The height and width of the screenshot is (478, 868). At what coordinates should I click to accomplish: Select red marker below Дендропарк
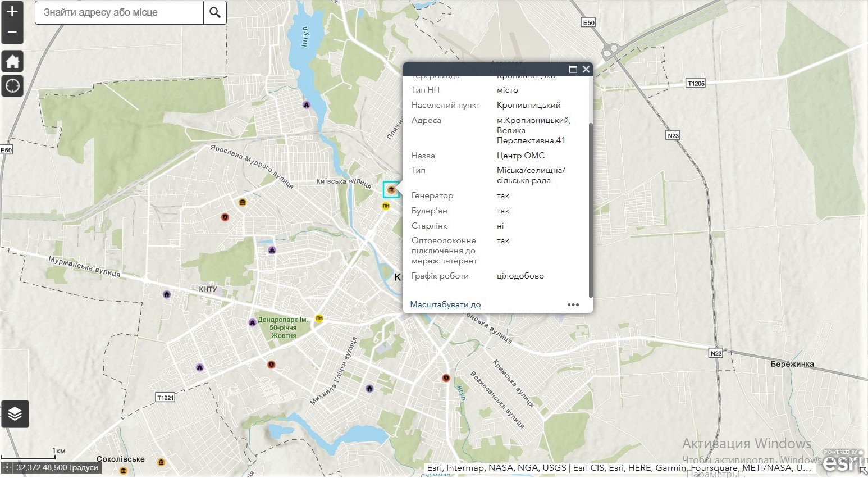271,365
